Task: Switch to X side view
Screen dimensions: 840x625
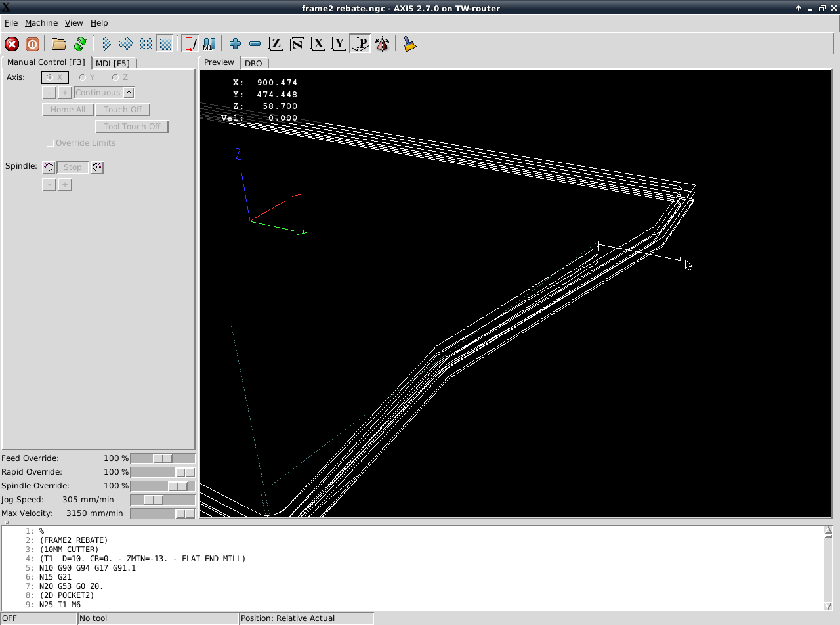Action: click(318, 44)
